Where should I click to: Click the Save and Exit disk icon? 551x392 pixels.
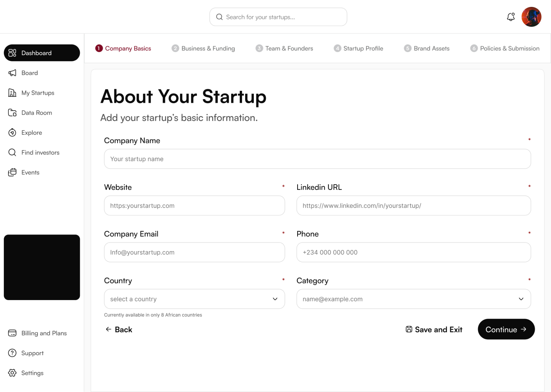tap(409, 329)
